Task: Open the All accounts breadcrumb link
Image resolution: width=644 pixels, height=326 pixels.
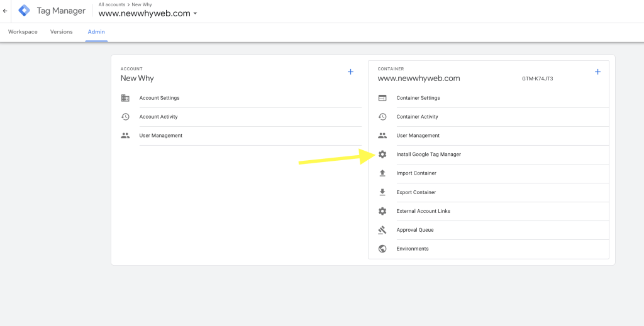Action: click(112, 4)
